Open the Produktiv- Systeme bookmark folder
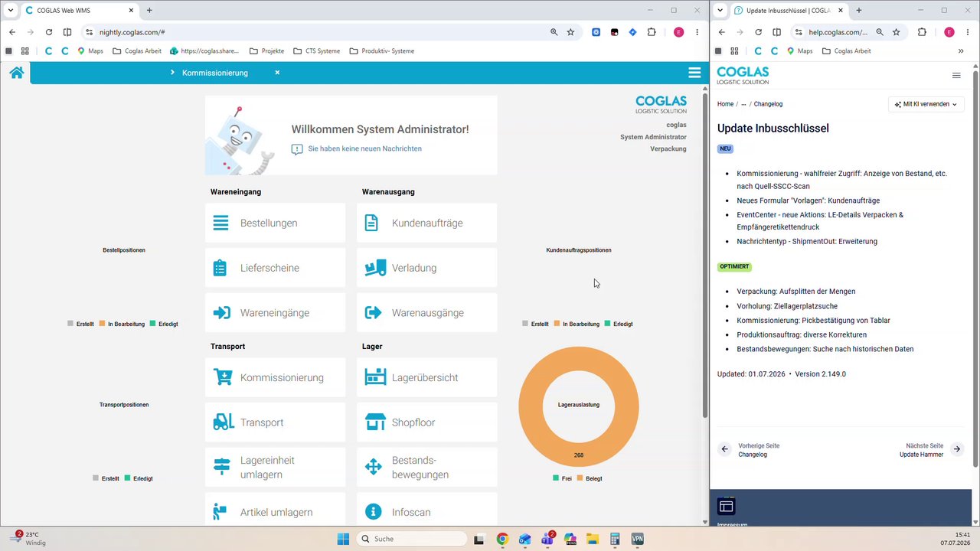The width and height of the screenshot is (980, 551). (x=381, y=51)
